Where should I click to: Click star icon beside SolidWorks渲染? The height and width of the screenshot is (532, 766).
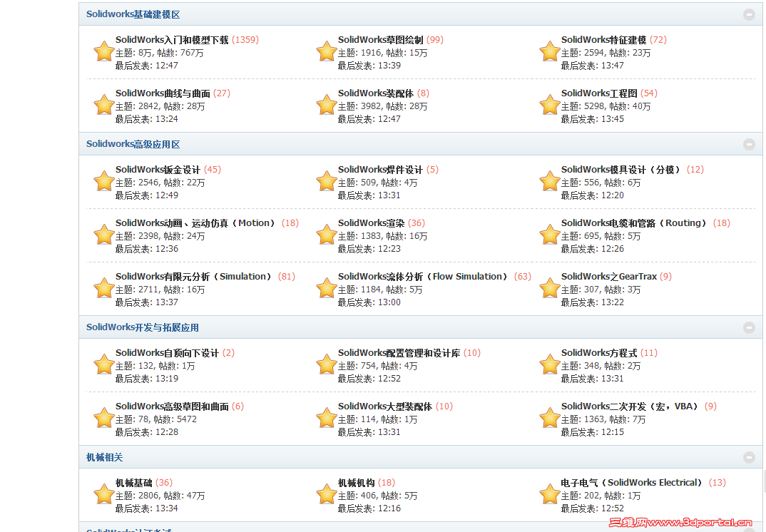point(327,235)
